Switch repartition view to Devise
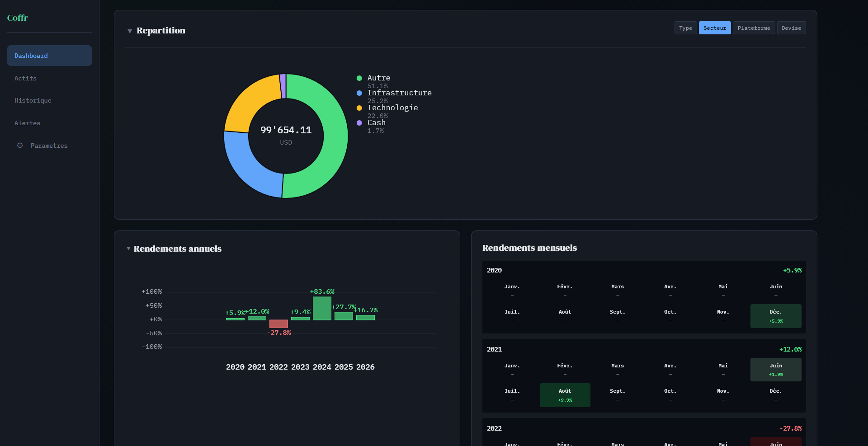Screen dimensions: 868x446 click(x=791, y=28)
